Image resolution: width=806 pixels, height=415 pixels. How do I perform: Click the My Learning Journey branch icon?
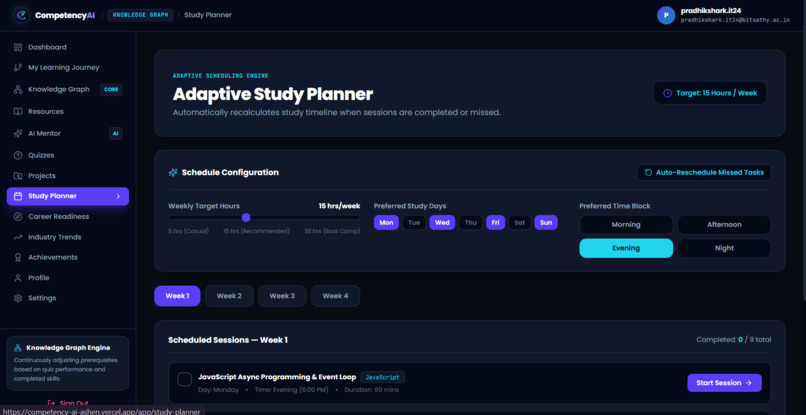pyautogui.click(x=18, y=67)
